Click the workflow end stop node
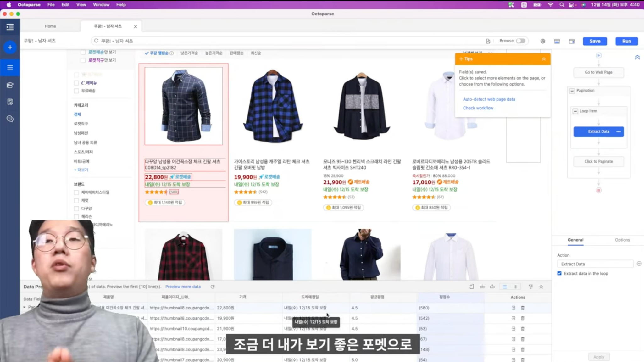Image resolution: width=644 pixels, height=362 pixels. click(599, 190)
